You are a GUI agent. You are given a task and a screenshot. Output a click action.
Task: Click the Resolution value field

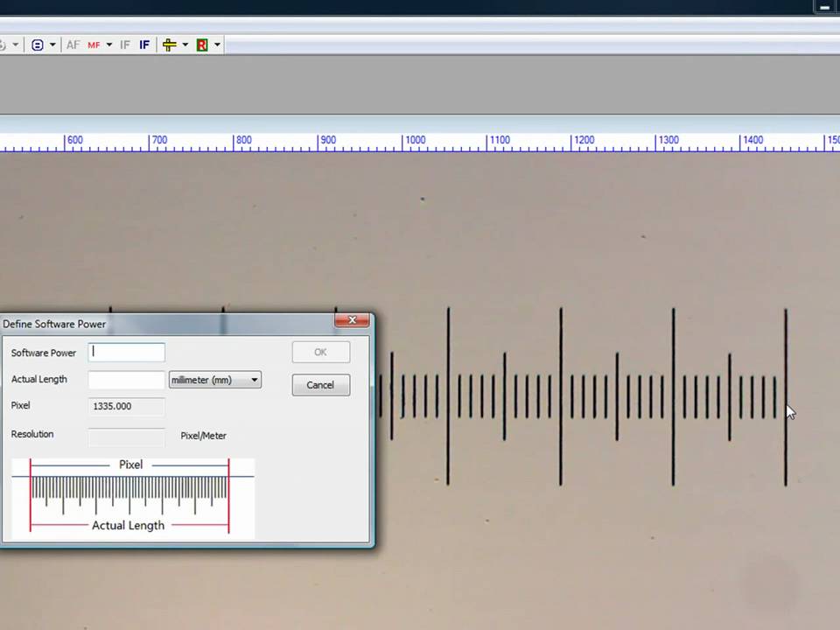pyautogui.click(x=126, y=437)
